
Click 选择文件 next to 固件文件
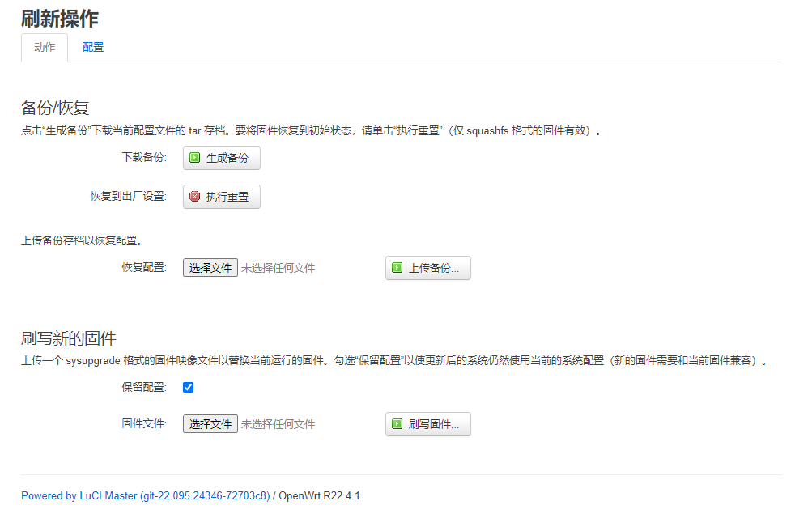pos(210,423)
